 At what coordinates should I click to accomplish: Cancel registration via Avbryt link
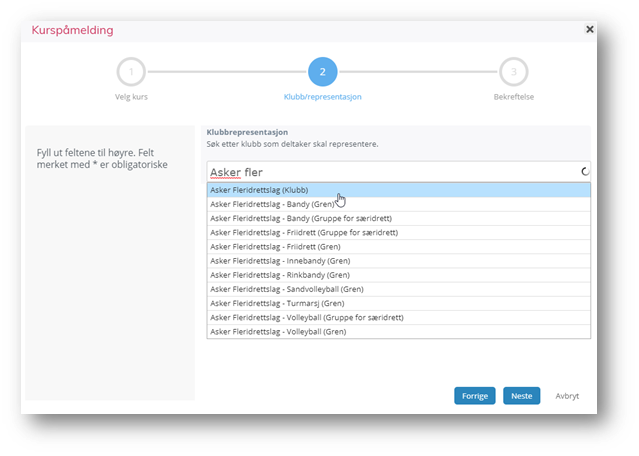pos(567,396)
